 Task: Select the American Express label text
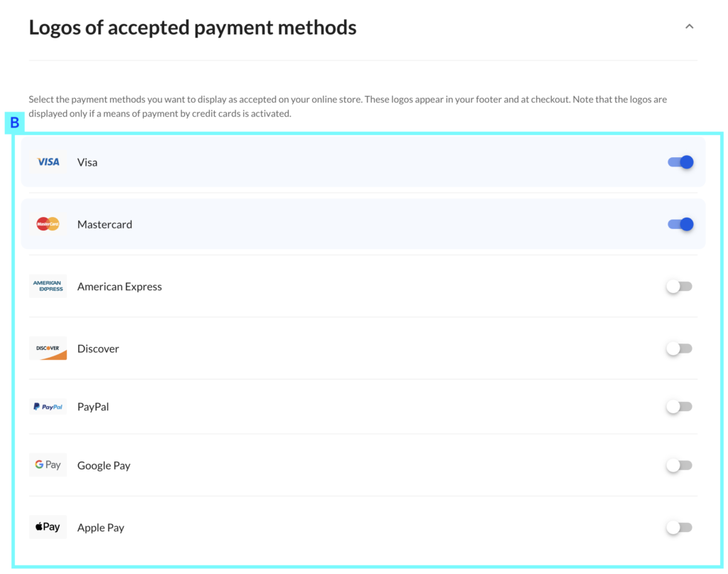(119, 287)
